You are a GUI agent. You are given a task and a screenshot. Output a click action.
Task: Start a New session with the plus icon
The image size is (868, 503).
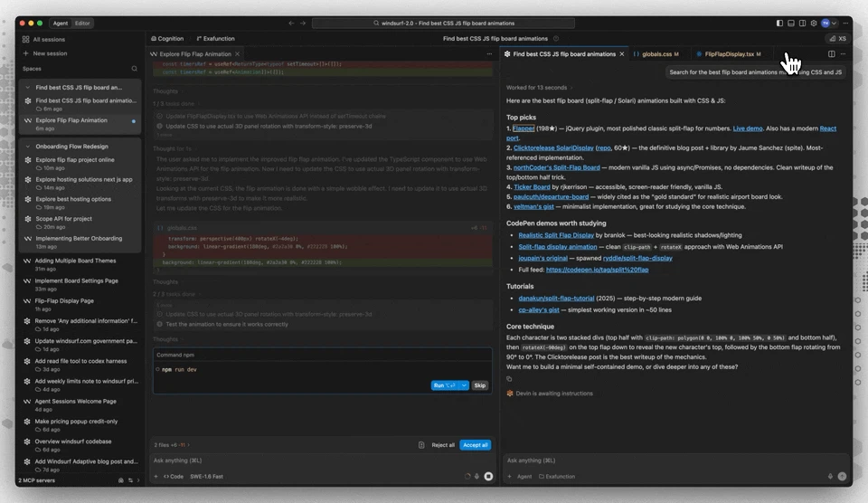pyautogui.click(x=25, y=53)
